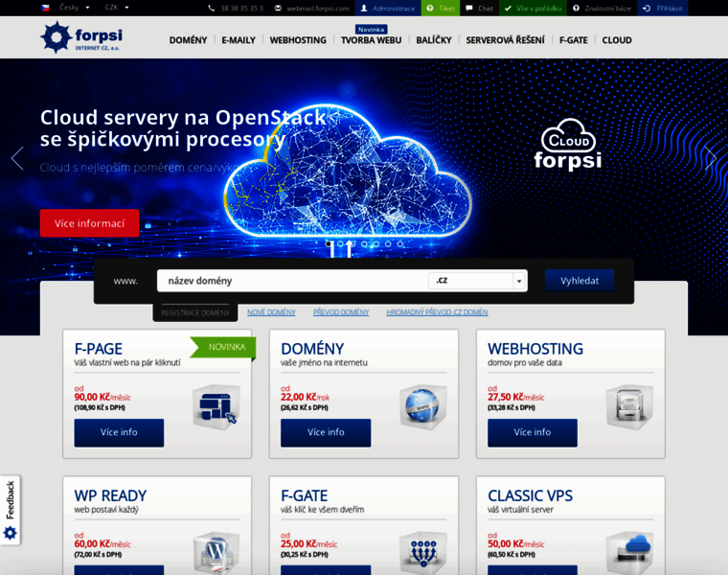
Task: Click the Chat bubble icon
Action: (469, 8)
